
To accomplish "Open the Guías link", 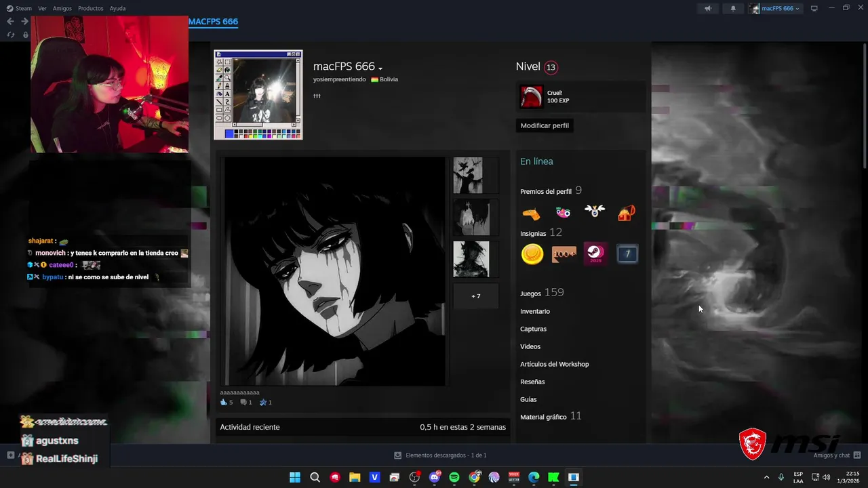I will pyautogui.click(x=528, y=399).
